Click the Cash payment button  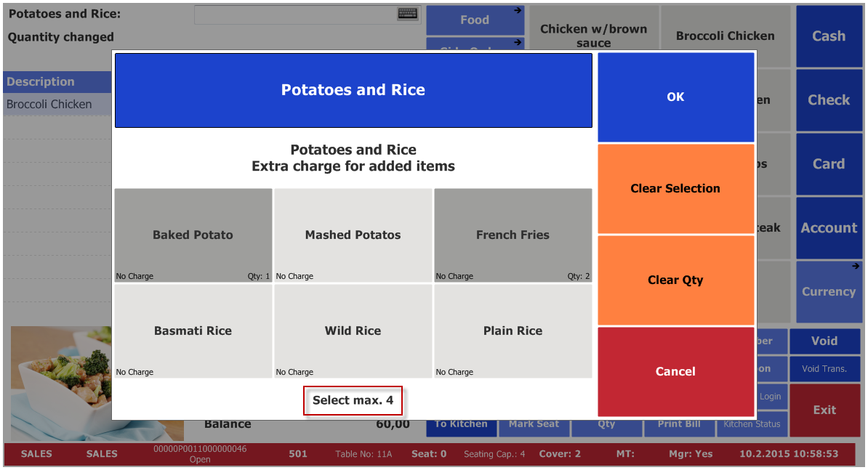tap(829, 36)
